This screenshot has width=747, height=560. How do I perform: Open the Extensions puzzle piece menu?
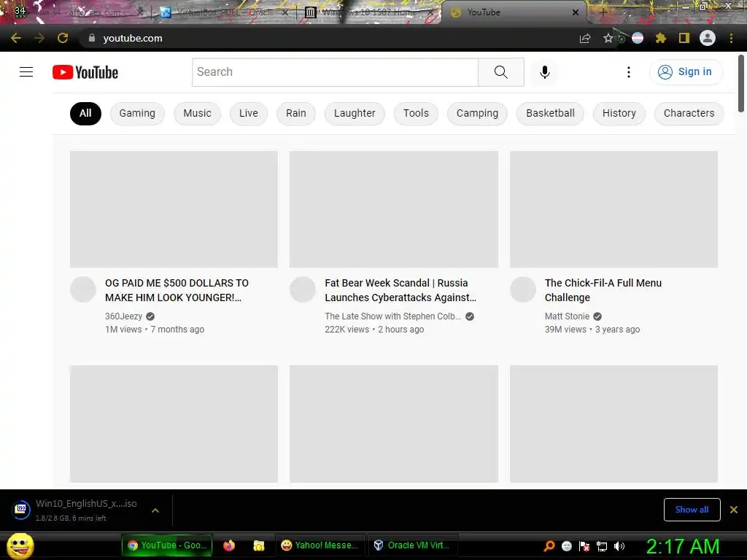[660, 38]
